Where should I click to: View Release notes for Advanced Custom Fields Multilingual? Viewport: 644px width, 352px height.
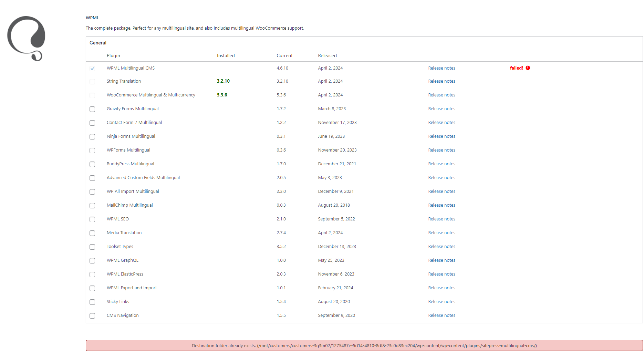pyautogui.click(x=442, y=178)
